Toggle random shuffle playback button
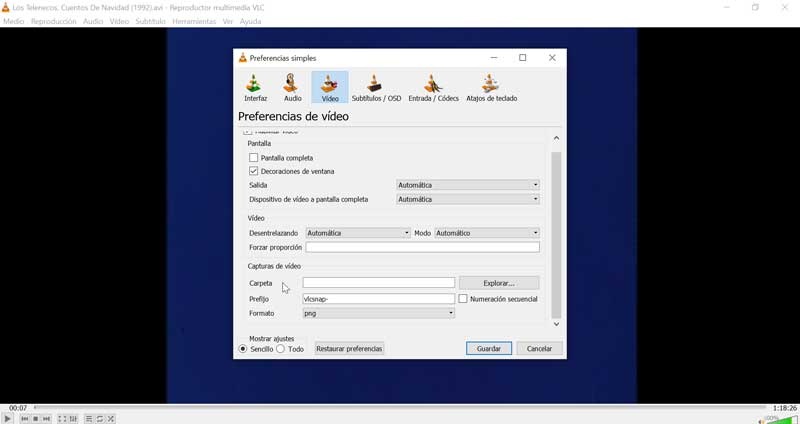800x424 pixels. [x=111, y=419]
